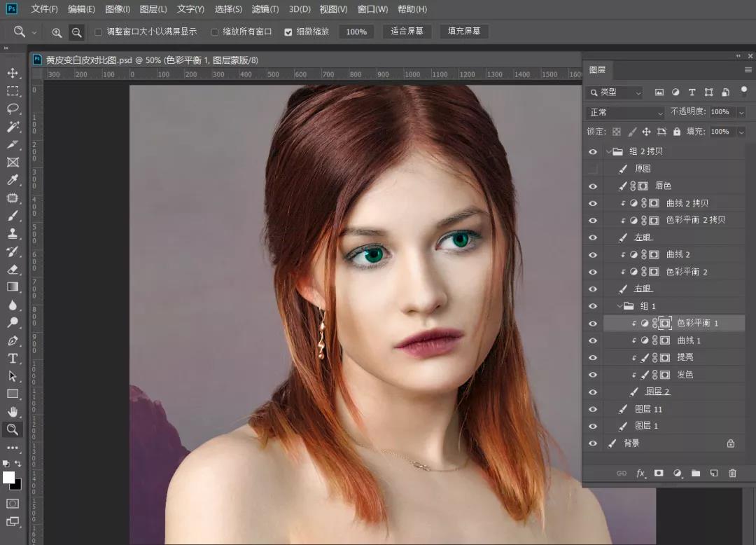The height and width of the screenshot is (545, 756).
Task: Click the 适合屏幕 button
Action: [407, 32]
